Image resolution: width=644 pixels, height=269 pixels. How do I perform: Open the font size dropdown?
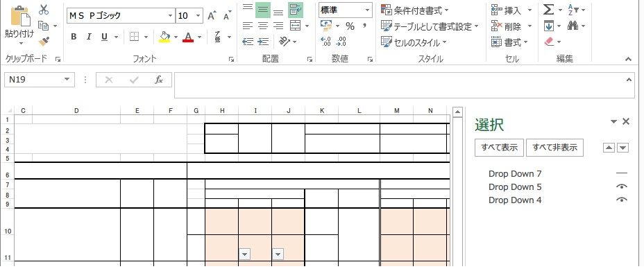point(198,16)
